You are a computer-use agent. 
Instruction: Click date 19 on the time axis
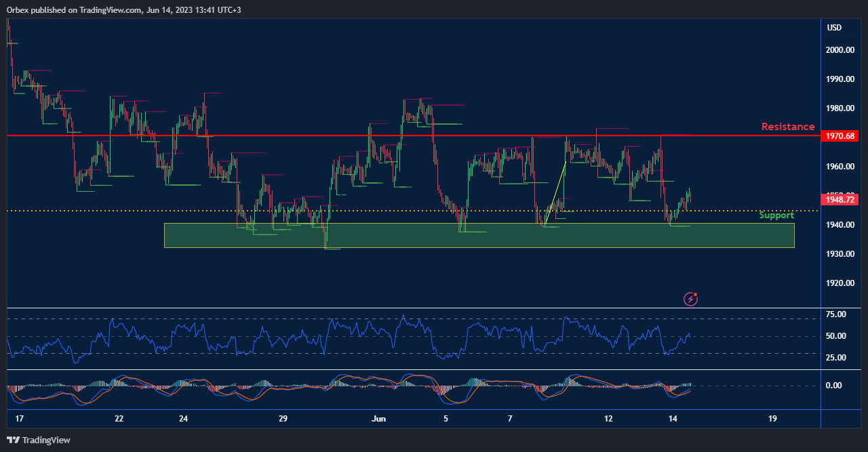(x=772, y=419)
